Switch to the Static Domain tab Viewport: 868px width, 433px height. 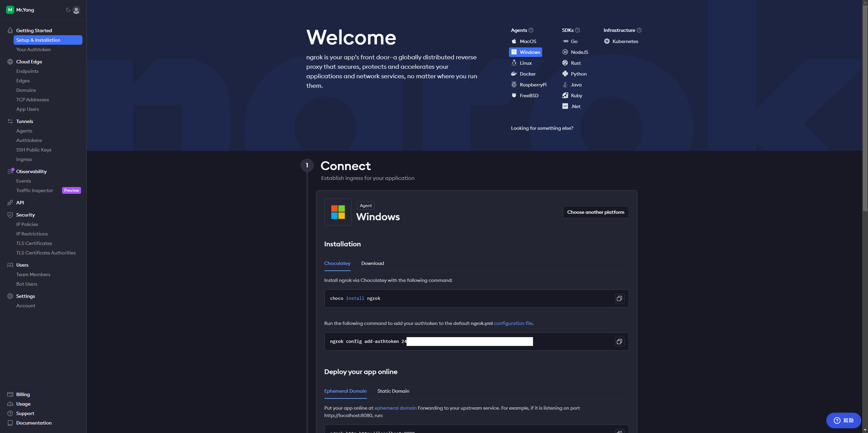point(393,391)
